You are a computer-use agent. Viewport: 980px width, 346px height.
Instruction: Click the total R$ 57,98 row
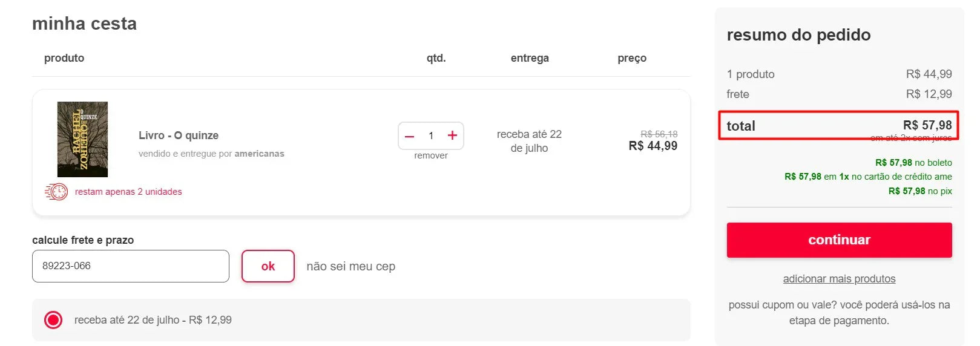[838, 126]
